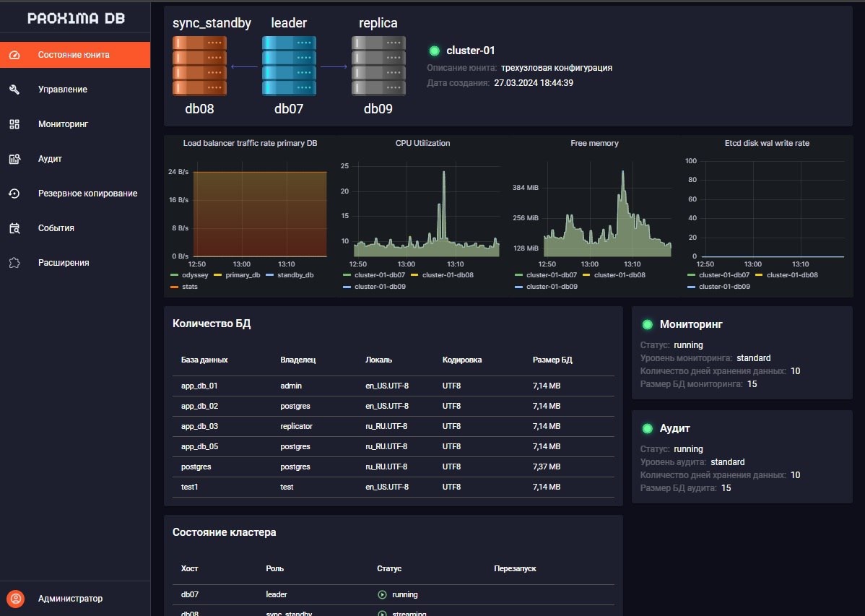Click the Резервное копирование history icon
This screenshot has height=616, width=865.
click(14, 194)
